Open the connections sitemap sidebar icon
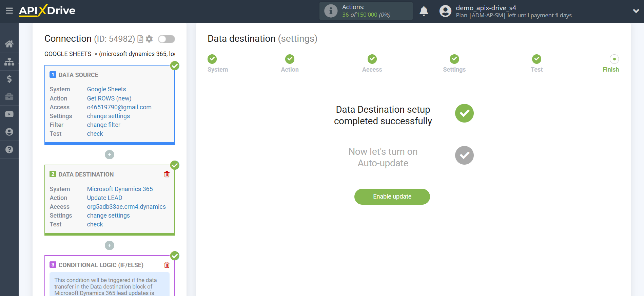This screenshot has width=644, height=296. pos(9,61)
